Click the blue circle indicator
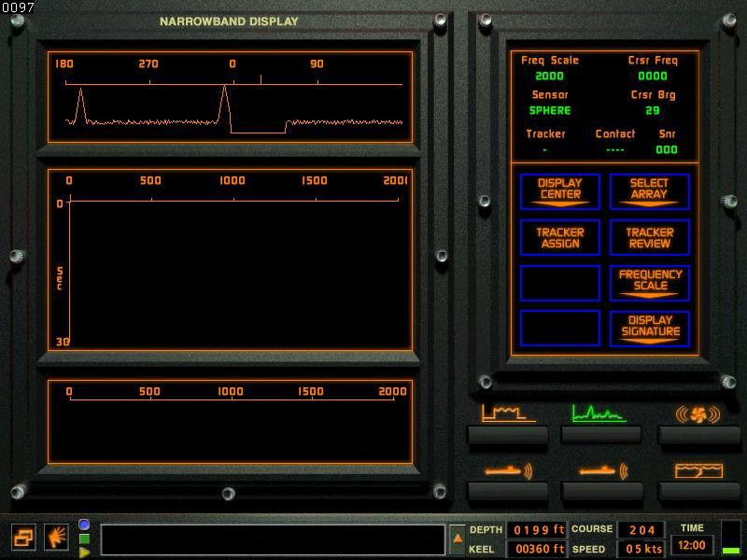The width and height of the screenshot is (747, 560). (x=84, y=525)
